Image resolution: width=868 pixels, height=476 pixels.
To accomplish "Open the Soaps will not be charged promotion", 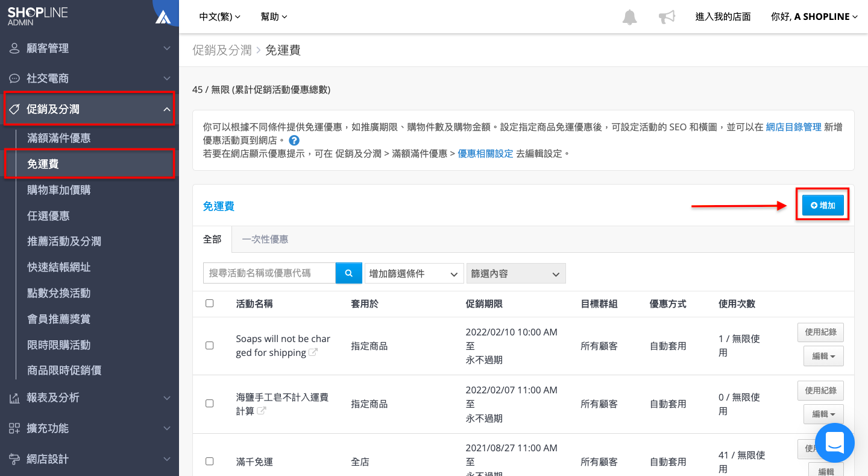I will [283, 346].
